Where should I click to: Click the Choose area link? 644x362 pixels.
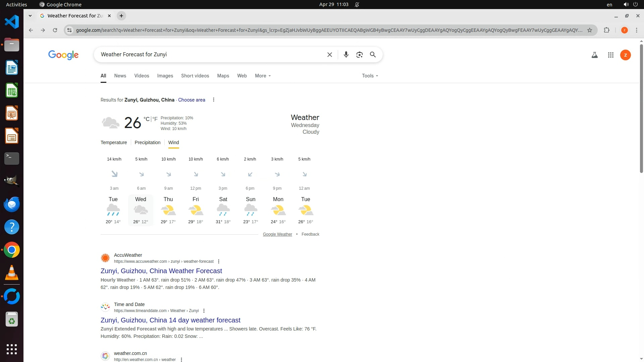coord(191,100)
